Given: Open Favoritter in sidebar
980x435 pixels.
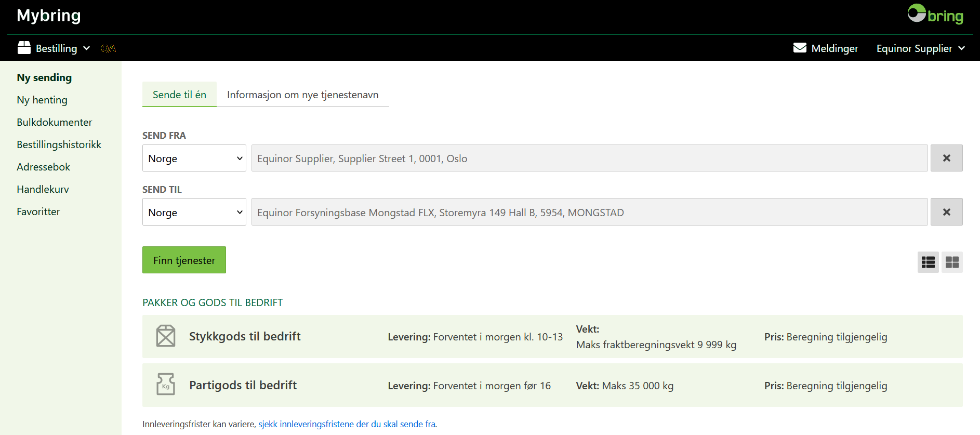Looking at the screenshot, I should (x=38, y=212).
